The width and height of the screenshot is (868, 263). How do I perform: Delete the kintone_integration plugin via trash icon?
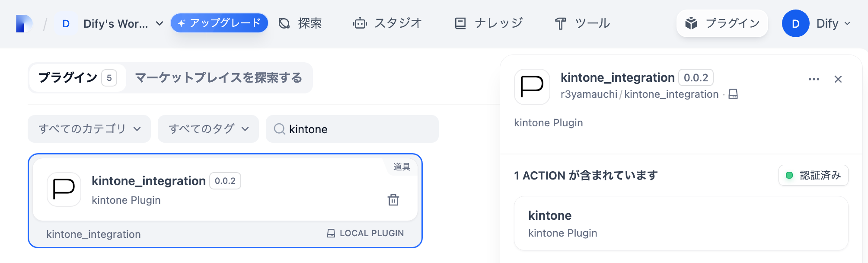point(392,200)
